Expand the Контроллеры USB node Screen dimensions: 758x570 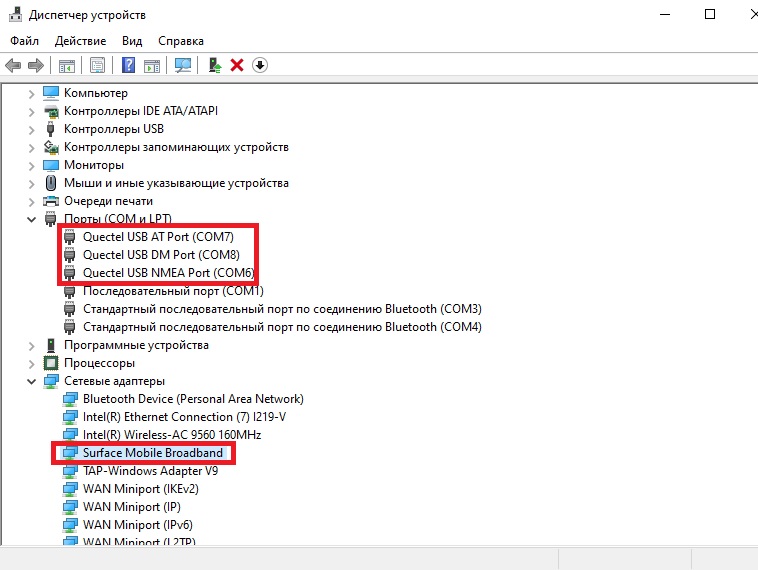click(32, 129)
